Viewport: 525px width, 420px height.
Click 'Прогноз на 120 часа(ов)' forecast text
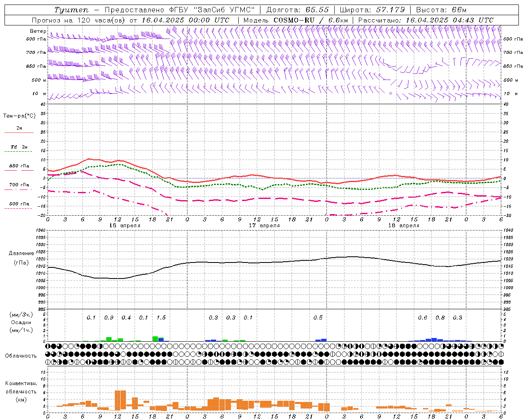pos(79,20)
